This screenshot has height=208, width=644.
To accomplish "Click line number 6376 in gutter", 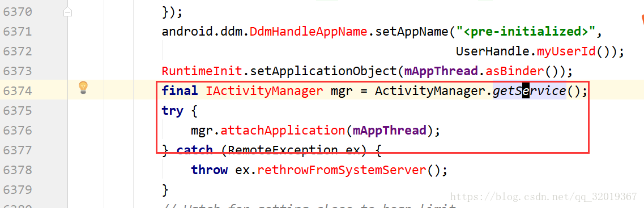I will click(x=18, y=131).
